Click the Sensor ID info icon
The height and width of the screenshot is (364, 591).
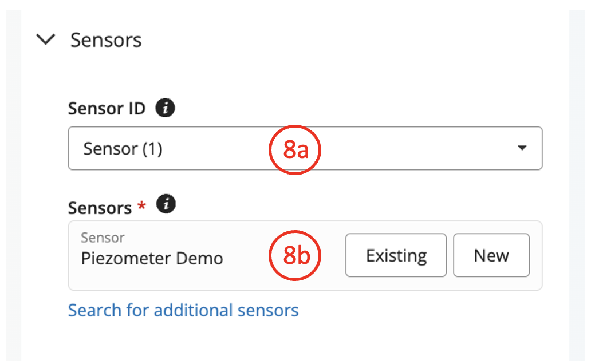(166, 108)
